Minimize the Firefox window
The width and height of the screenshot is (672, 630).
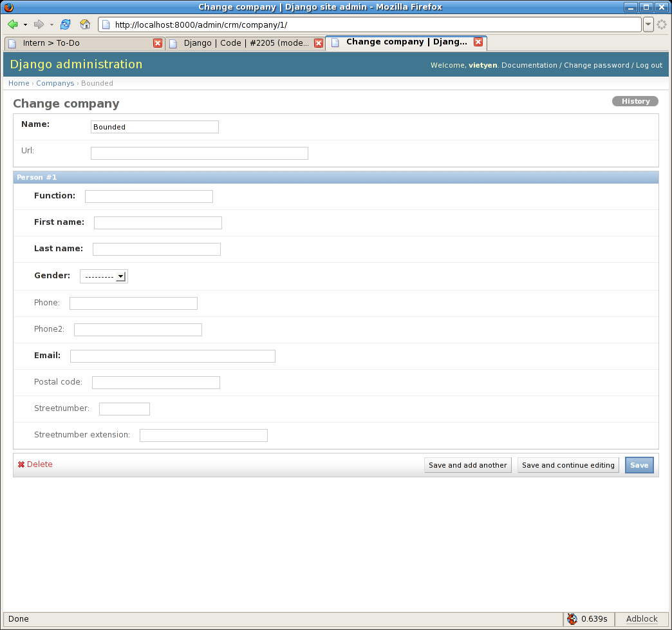pyautogui.click(x=630, y=7)
